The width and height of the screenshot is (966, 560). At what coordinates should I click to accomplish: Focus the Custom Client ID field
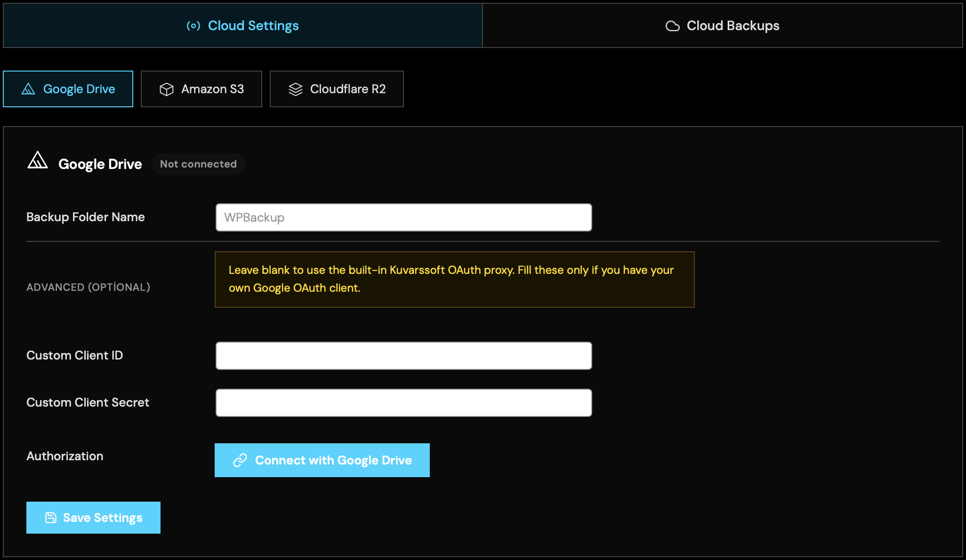(x=404, y=356)
